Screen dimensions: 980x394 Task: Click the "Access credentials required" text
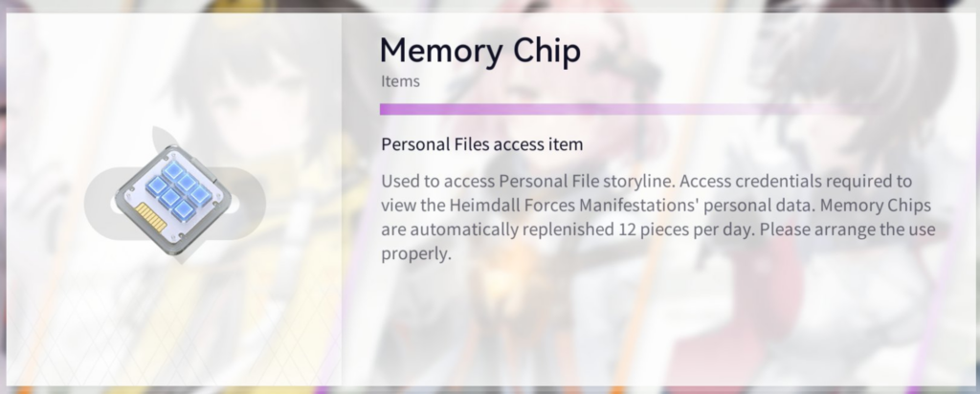(773, 181)
